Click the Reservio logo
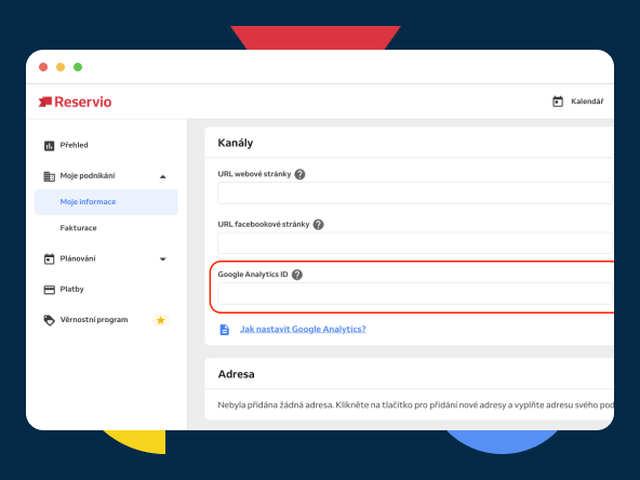Viewport: 640px width, 480px height. pos(75,102)
